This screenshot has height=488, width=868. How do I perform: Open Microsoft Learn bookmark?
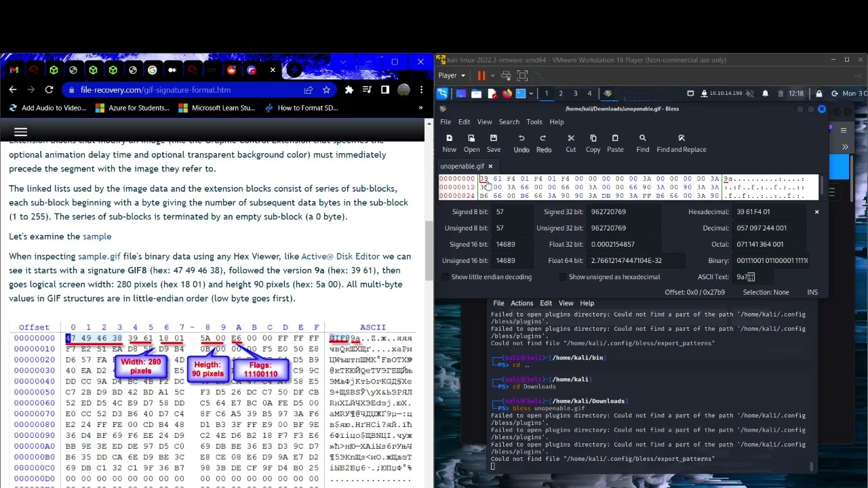(217, 108)
